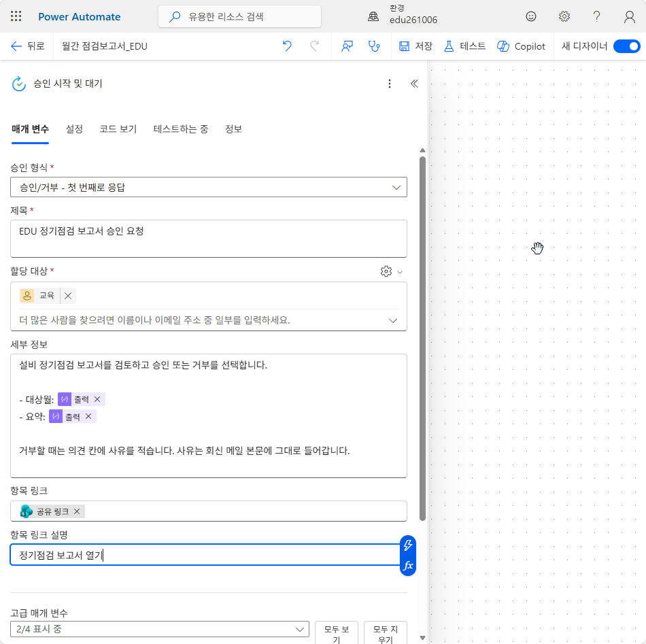Expand the 승인 형식 dropdown
646x644 pixels.
[x=209, y=188]
